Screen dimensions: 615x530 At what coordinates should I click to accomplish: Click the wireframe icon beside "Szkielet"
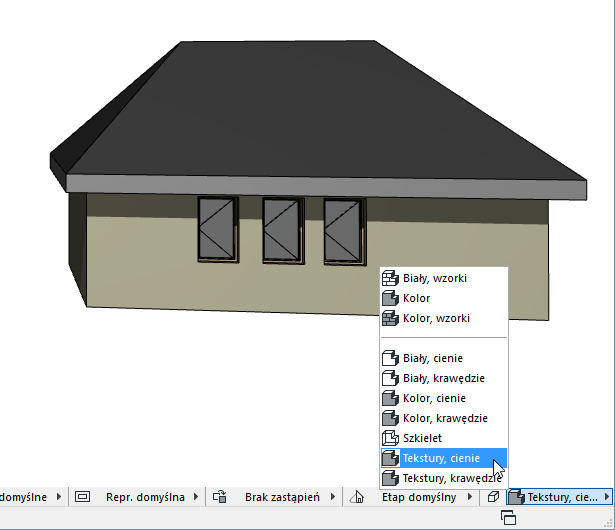390,438
